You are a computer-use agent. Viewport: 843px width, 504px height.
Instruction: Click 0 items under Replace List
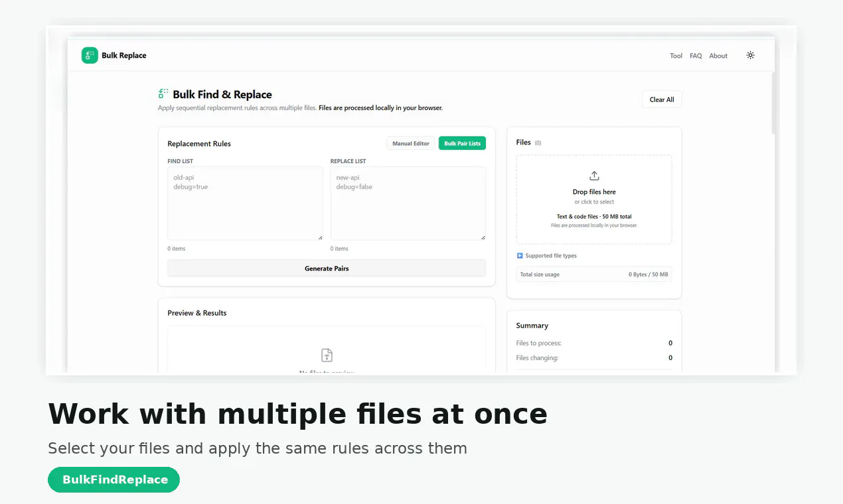(x=339, y=249)
